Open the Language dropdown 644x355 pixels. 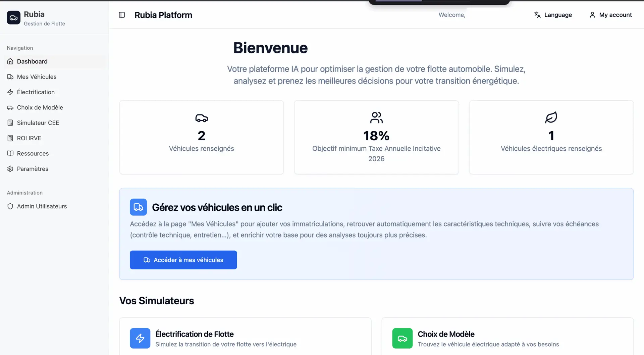553,15
